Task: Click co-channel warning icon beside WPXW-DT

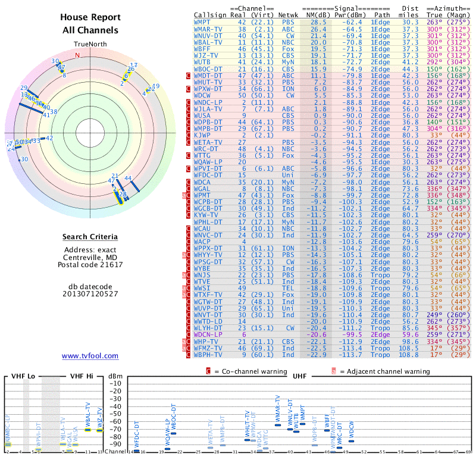Action: (189, 89)
